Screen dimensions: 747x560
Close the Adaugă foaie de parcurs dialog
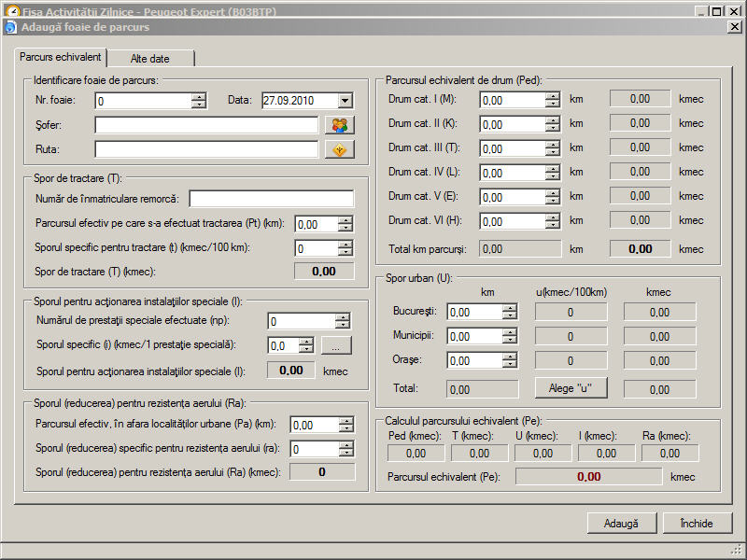[x=734, y=27]
